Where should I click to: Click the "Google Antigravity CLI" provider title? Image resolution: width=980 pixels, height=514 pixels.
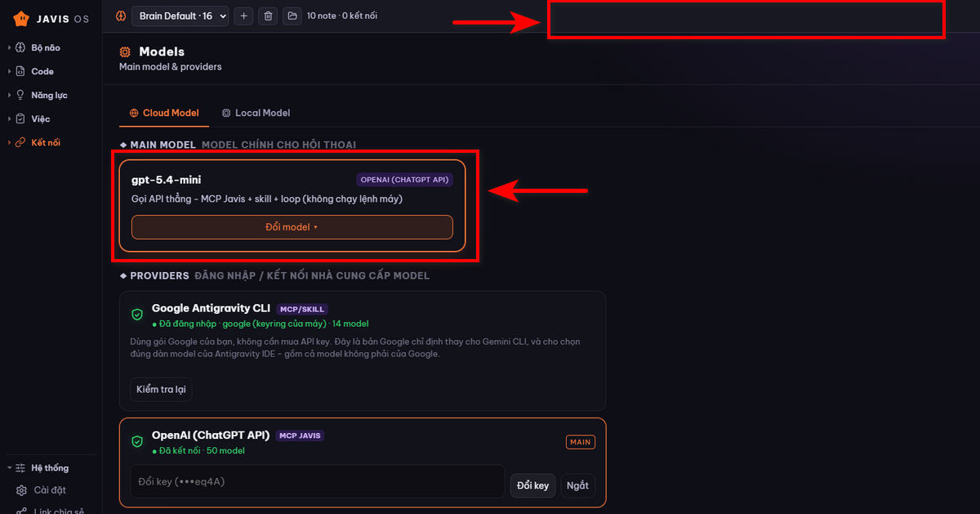pos(211,309)
